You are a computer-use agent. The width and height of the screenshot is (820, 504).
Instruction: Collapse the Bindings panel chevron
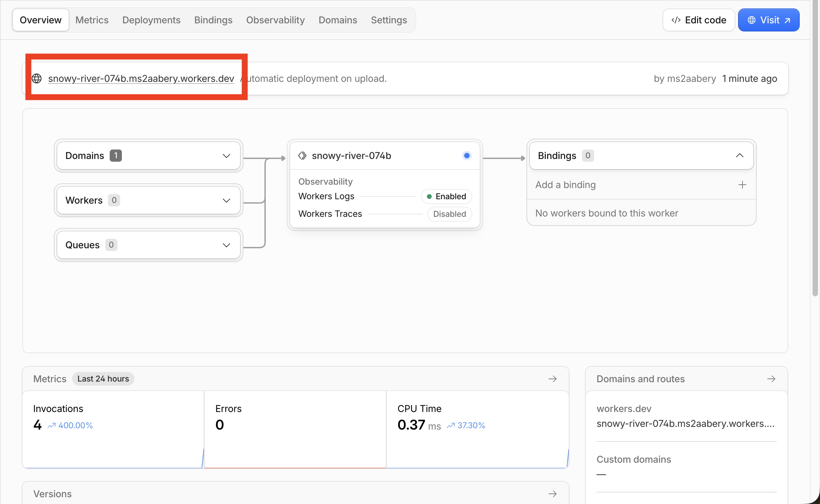(x=740, y=156)
